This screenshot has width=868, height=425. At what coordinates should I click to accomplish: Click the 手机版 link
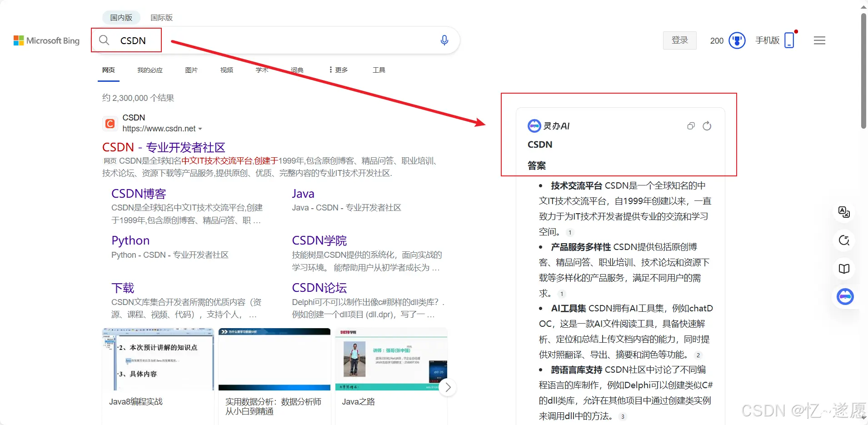tap(767, 40)
